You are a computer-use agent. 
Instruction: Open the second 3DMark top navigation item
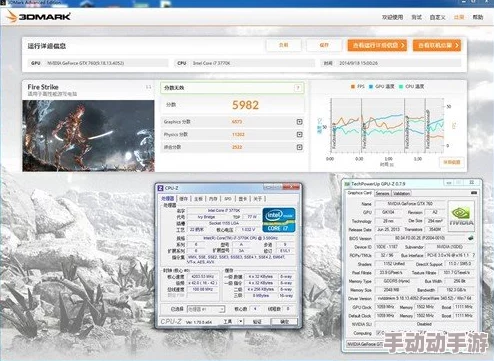click(416, 17)
